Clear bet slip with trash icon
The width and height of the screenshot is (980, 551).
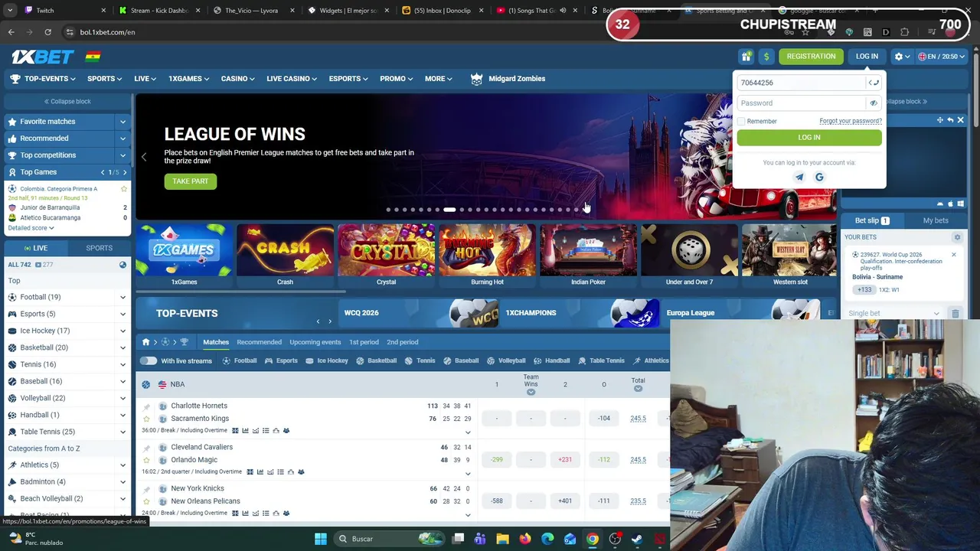955,314
